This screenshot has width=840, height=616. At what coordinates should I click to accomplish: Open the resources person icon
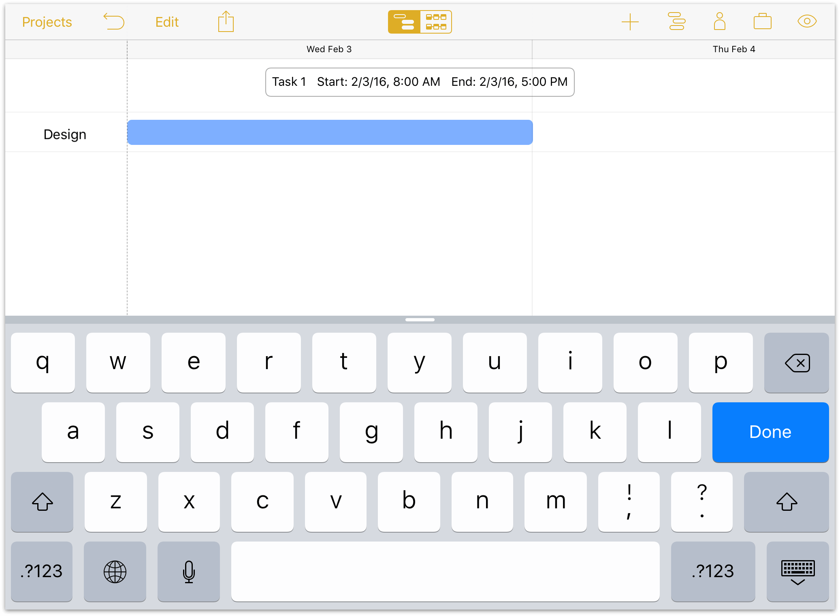pos(719,21)
